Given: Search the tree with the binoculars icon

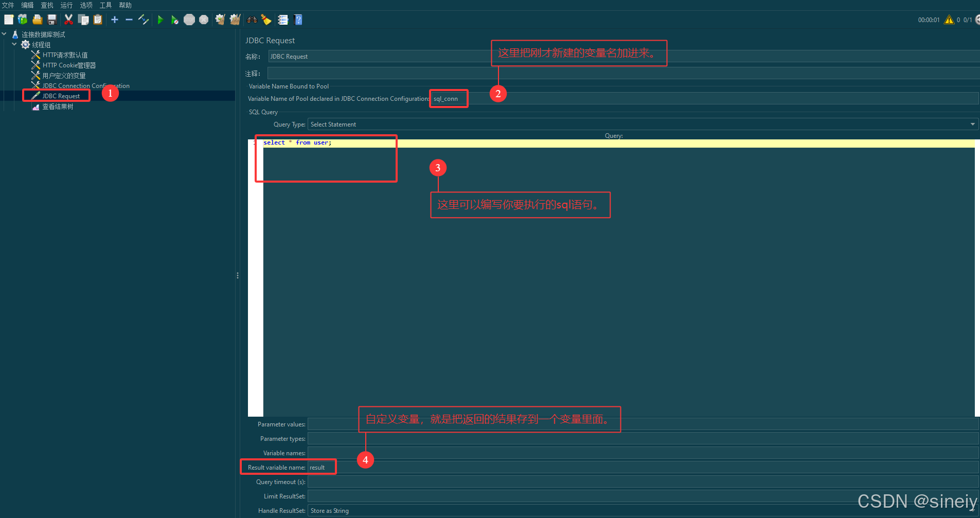Looking at the screenshot, I should (252, 20).
